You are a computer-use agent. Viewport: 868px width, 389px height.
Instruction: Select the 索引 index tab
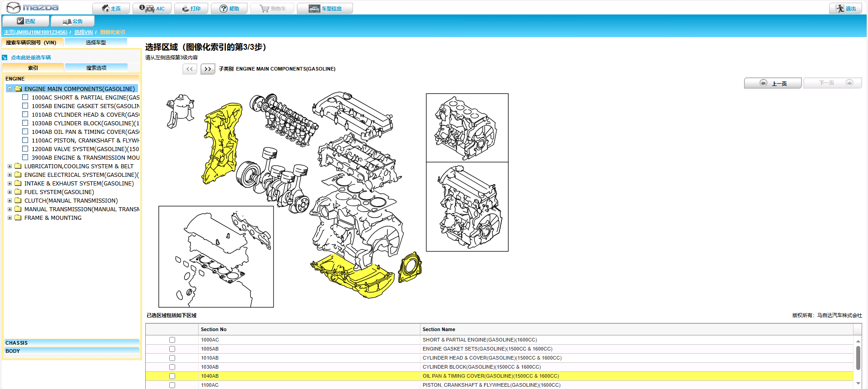pos(33,68)
